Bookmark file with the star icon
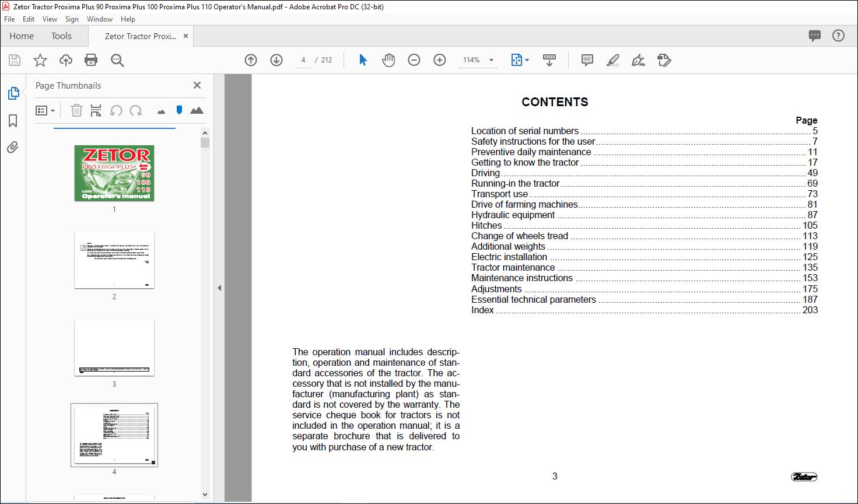The image size is (858, 504). pyautogui.click(x=40, y=60)
